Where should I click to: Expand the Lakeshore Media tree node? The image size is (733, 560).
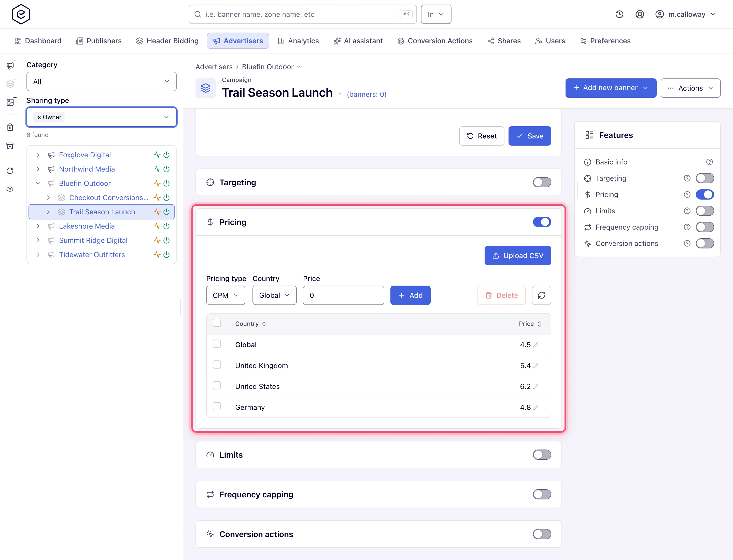38,226
